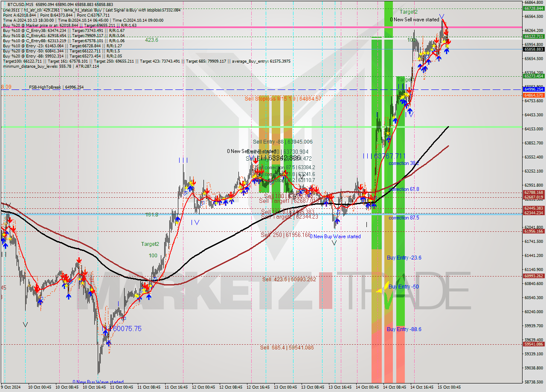Click the 62788.168 price tag
546x392 pixels.
tap(533, 193)
